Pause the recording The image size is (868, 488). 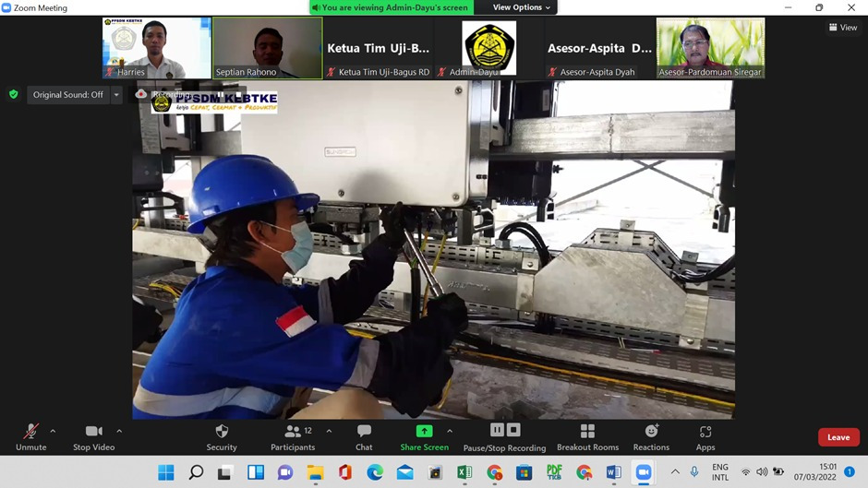click(497, 430)
